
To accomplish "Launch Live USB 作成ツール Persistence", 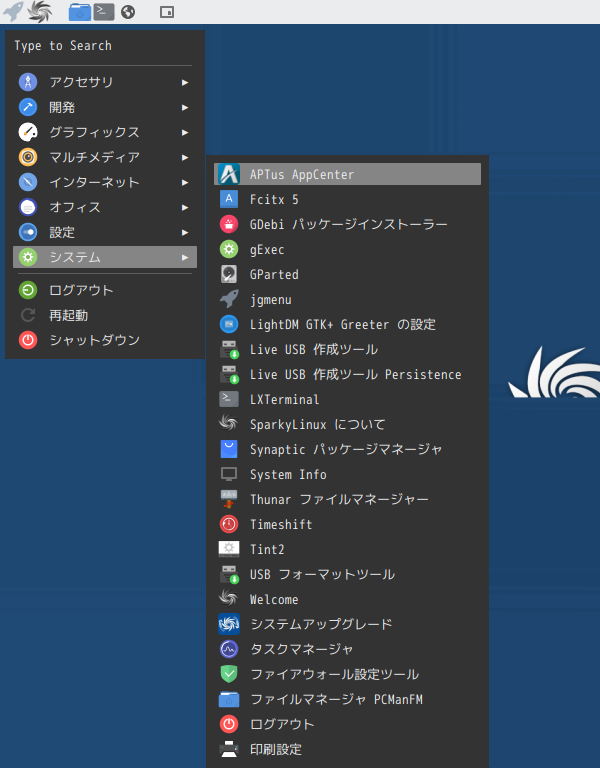I will [x=347, y=374].
